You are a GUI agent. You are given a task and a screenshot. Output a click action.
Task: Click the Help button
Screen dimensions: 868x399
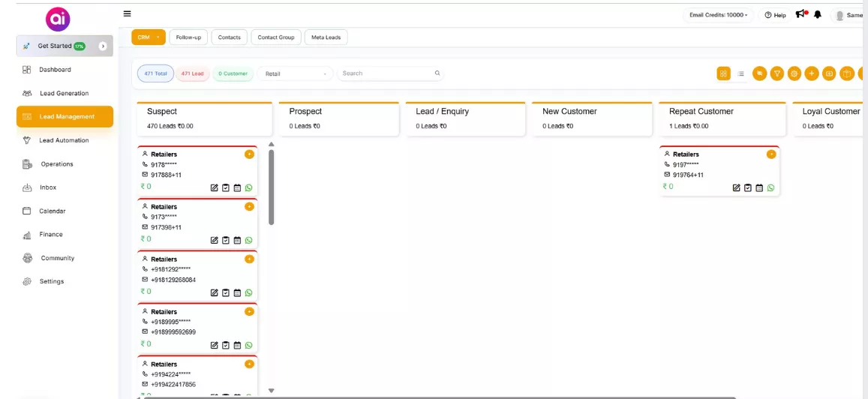tap(775, 15)
